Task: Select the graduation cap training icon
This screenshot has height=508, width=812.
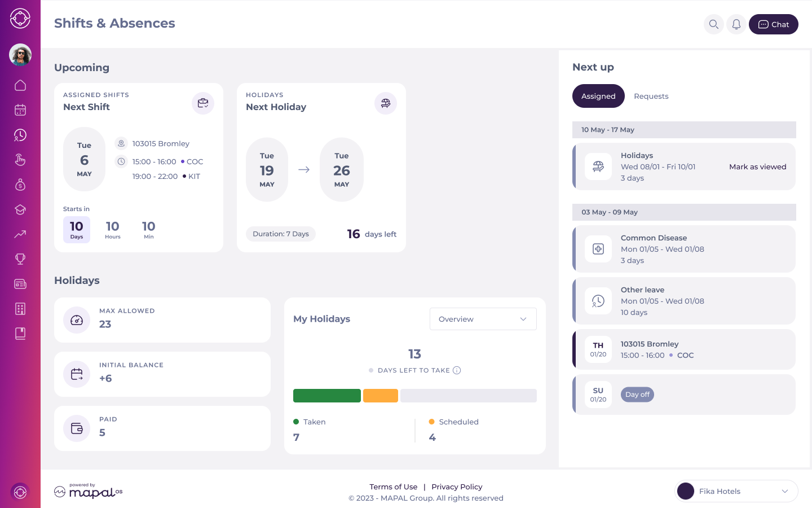Action: (20, 209)
